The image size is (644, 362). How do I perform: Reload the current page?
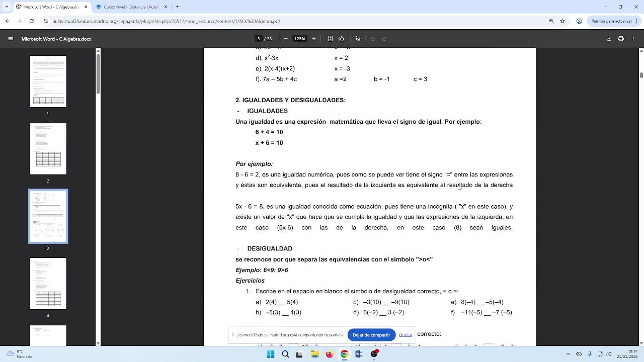tap(32, 21)
